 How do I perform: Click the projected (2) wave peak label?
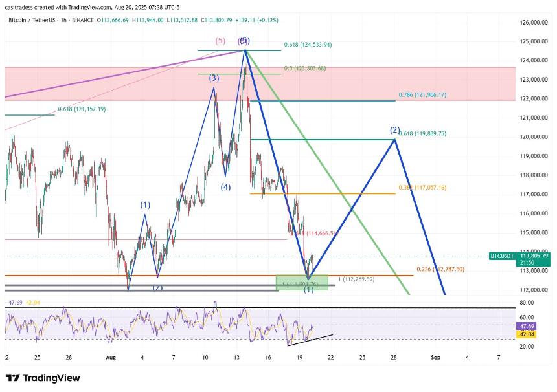point(394,130)
